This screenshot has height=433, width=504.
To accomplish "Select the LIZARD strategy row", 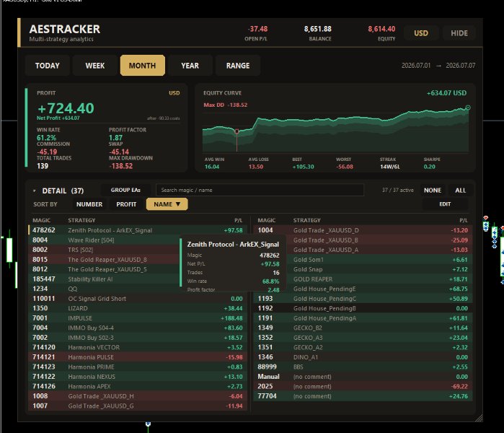I will [138, 308].
